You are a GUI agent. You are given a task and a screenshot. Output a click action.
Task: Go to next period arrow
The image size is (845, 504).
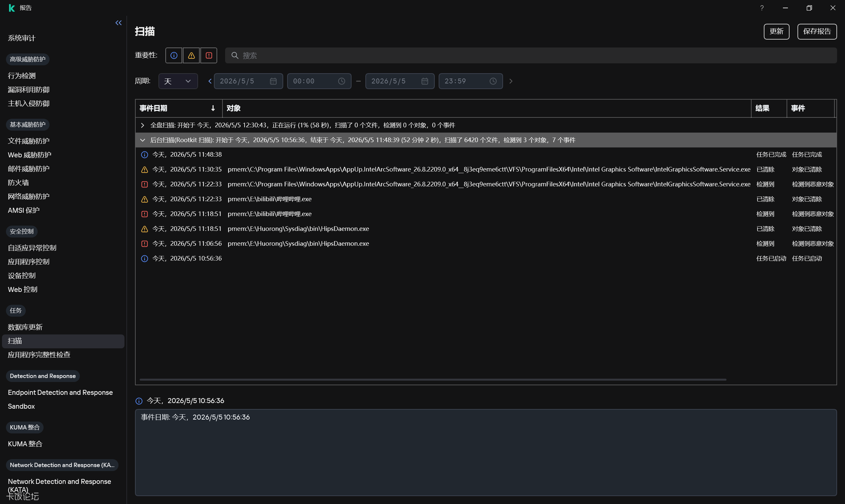click(x=511, y=81)
